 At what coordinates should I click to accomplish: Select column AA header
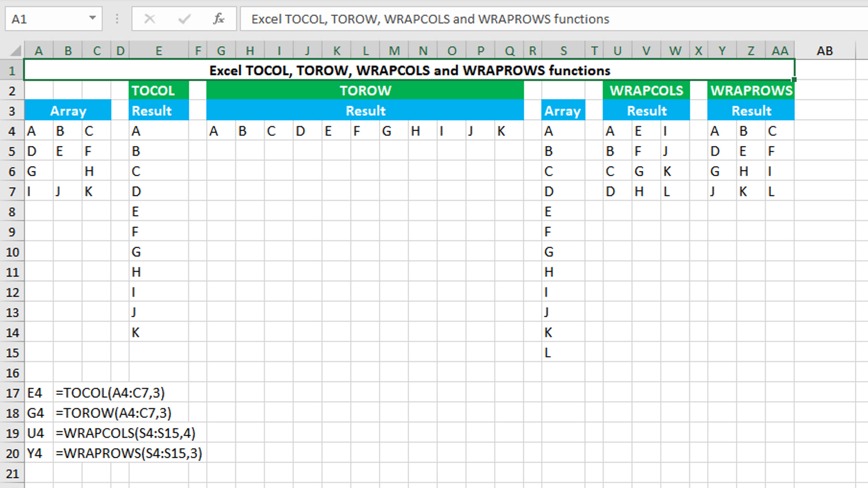coord(780,51)
